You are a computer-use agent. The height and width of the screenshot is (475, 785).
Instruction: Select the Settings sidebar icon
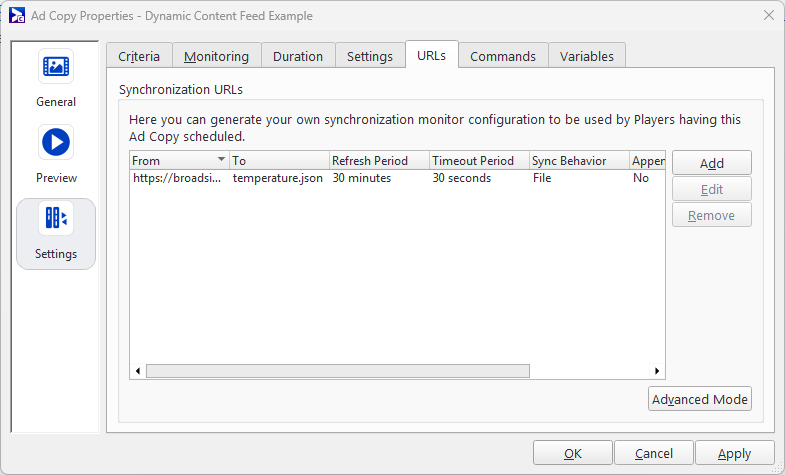tap(56, 220)
